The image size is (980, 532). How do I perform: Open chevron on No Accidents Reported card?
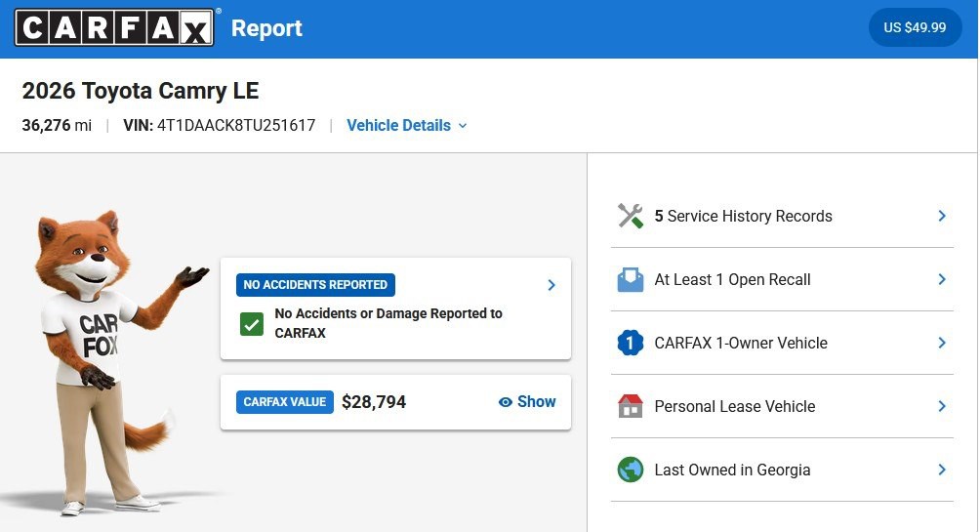click(x=551, y=285)
